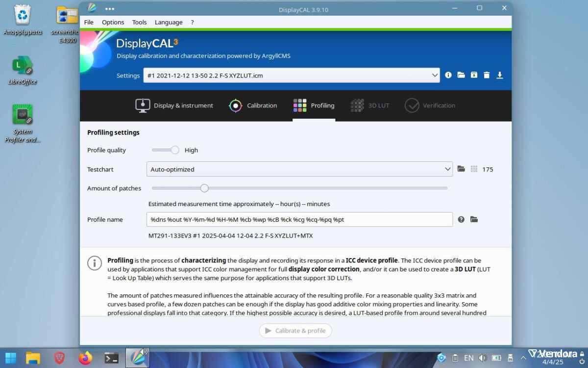
Task: Open the Recycle Bin desktop icon
Action: [x=23, y=20]
